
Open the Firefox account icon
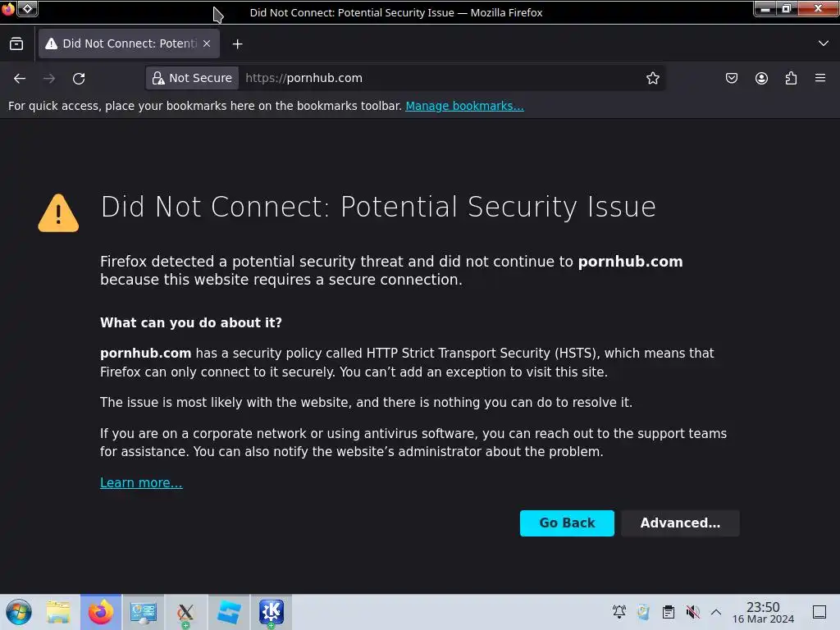(x=761, y=78)
